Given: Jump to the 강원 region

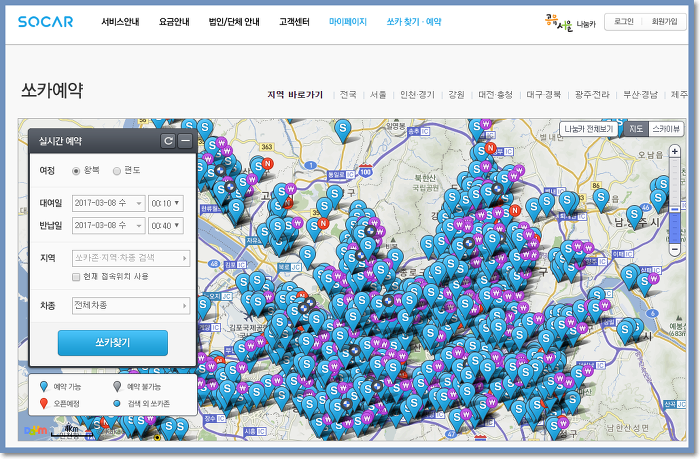Looking at the screenshot, I should [x=456, y=94].
